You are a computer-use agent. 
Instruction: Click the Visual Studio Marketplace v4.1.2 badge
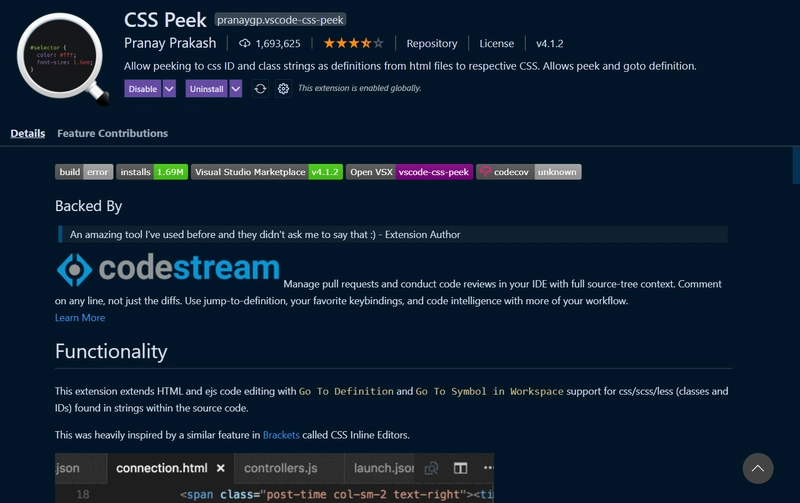tap(267, 172)
